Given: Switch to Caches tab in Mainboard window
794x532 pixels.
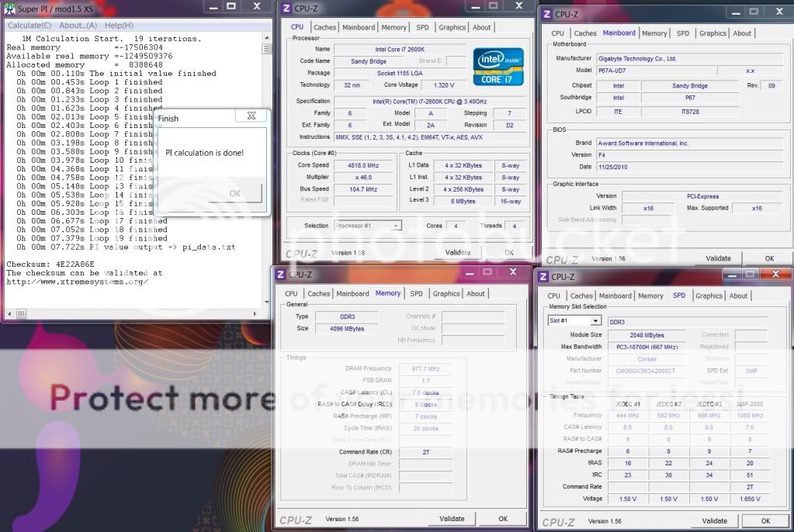Looking at the screenshot, I should (x=585, y=33).
